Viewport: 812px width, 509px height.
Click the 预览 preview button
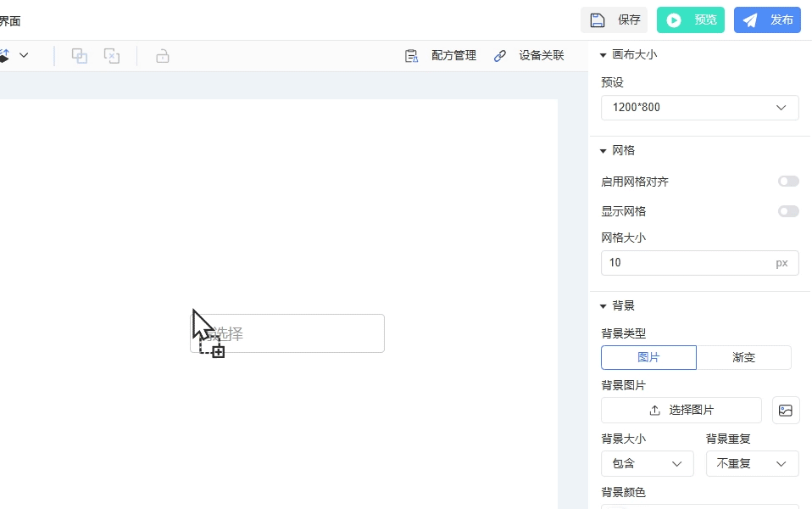click(x=690, y=20)
